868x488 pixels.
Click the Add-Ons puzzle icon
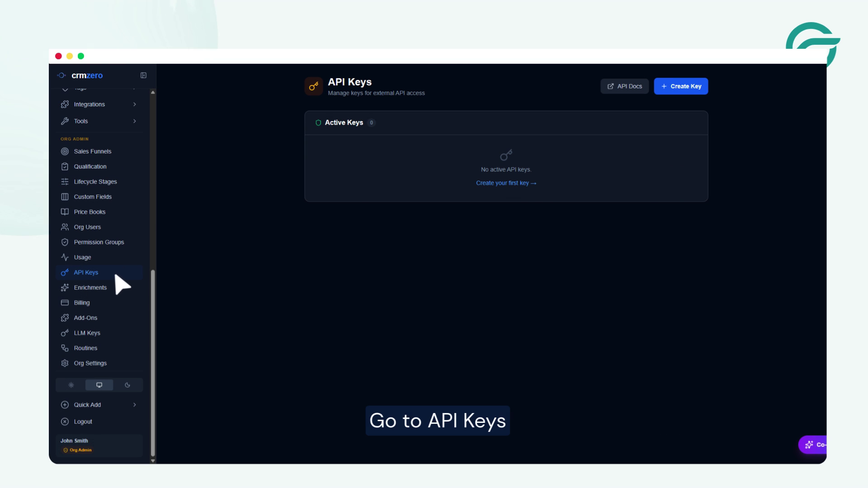[65, 318]
